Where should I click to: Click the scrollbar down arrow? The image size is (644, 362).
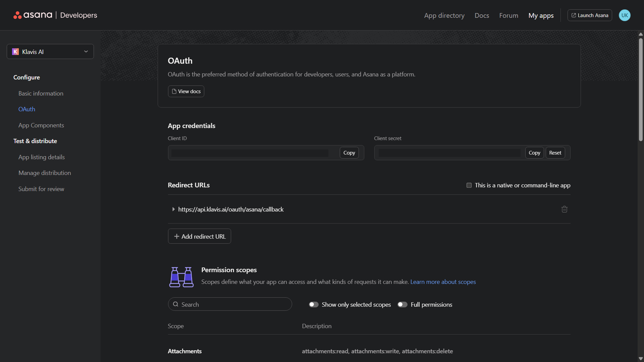coord(641,359)
